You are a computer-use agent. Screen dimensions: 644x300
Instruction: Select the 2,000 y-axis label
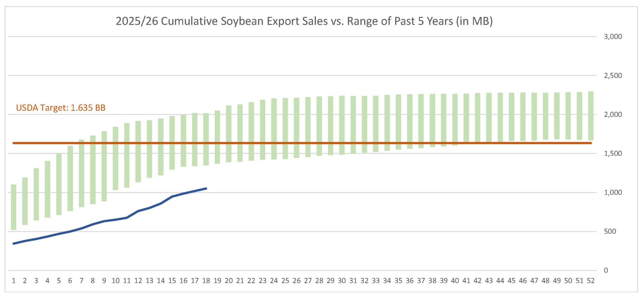[613, 115]
